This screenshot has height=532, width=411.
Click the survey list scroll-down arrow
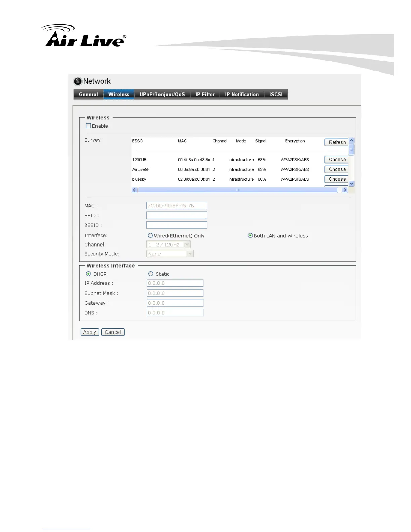[x=351, y=184]
